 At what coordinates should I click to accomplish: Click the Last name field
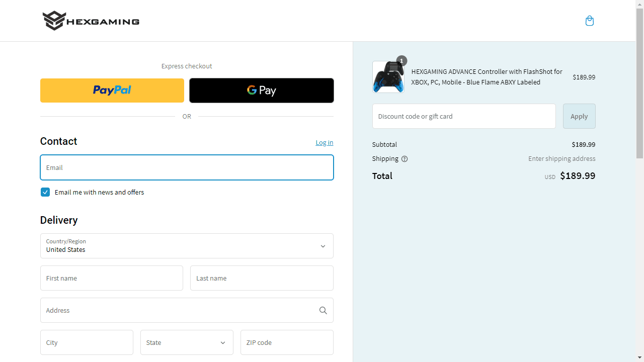pos(262,278)
